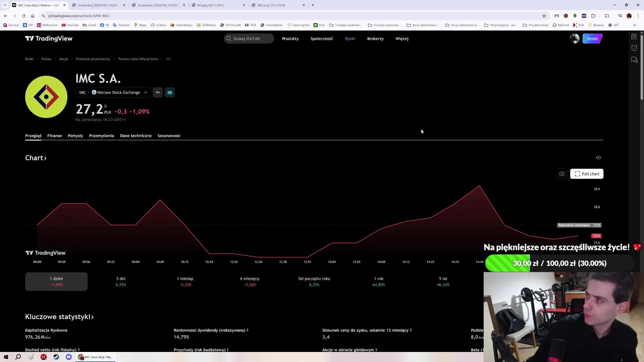This screenshot has height=362, width=644.
Task: Go to the Przemysł przetwórczy breadcrumb
Action: (93, 59)
